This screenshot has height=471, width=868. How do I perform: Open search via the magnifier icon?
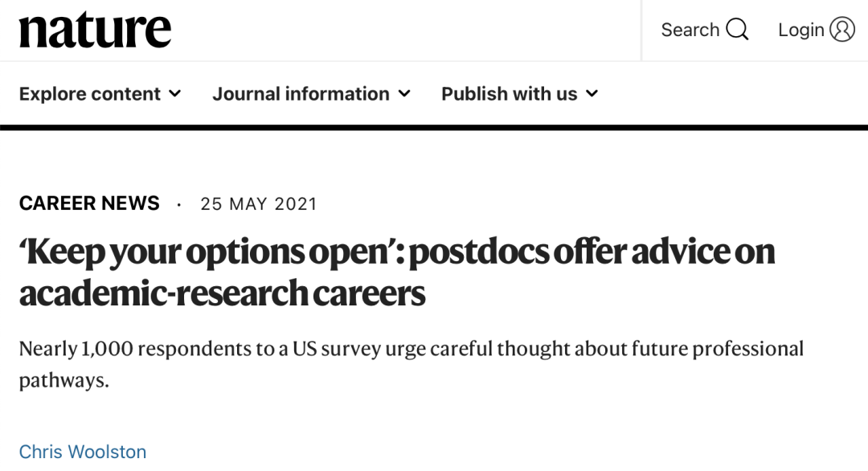[737, 29]
